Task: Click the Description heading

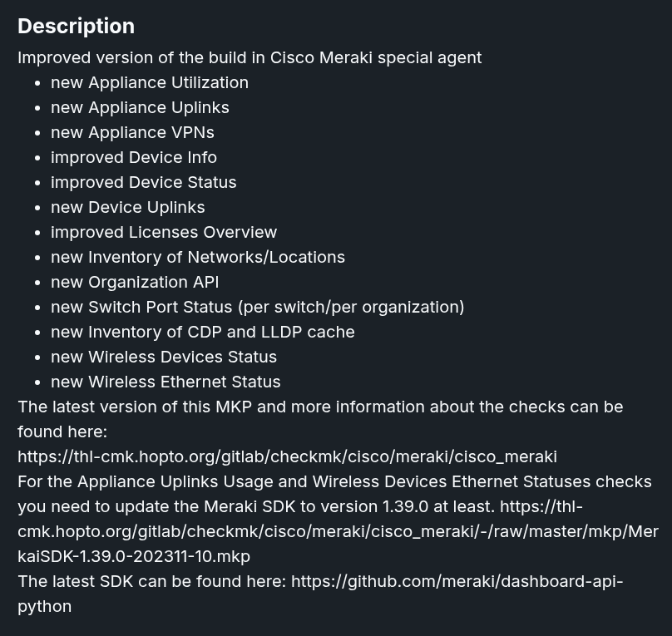Action: 76,27
